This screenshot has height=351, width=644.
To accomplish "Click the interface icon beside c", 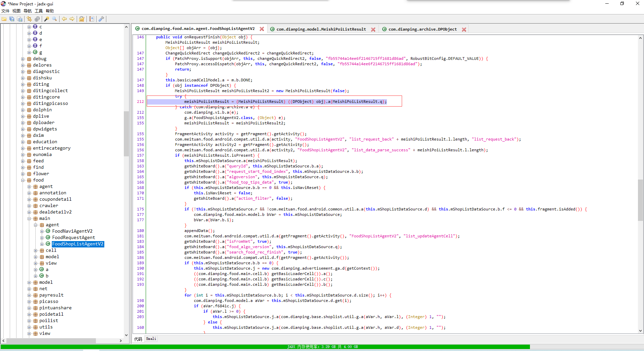I will (35, 27).
